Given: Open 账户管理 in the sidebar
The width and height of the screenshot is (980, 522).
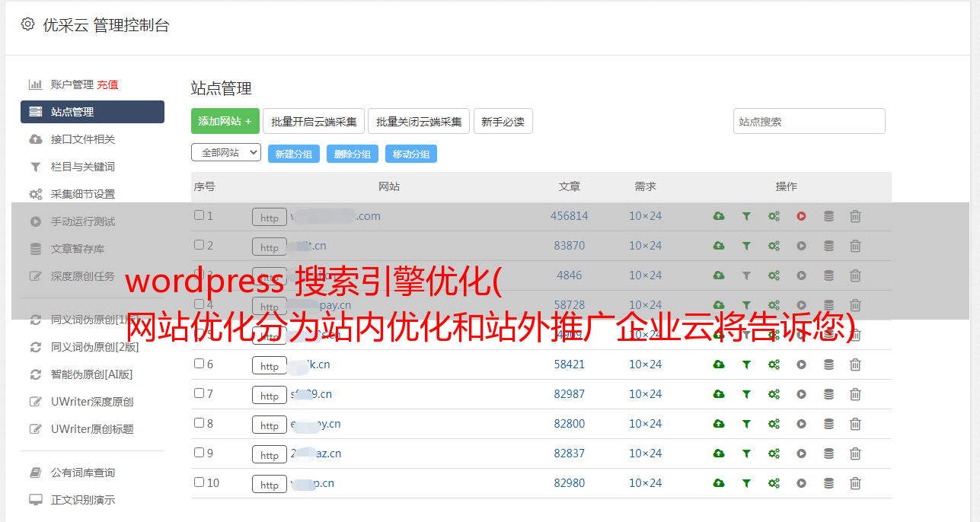Looking at the screenshot, I should click(x=72, y=84).
